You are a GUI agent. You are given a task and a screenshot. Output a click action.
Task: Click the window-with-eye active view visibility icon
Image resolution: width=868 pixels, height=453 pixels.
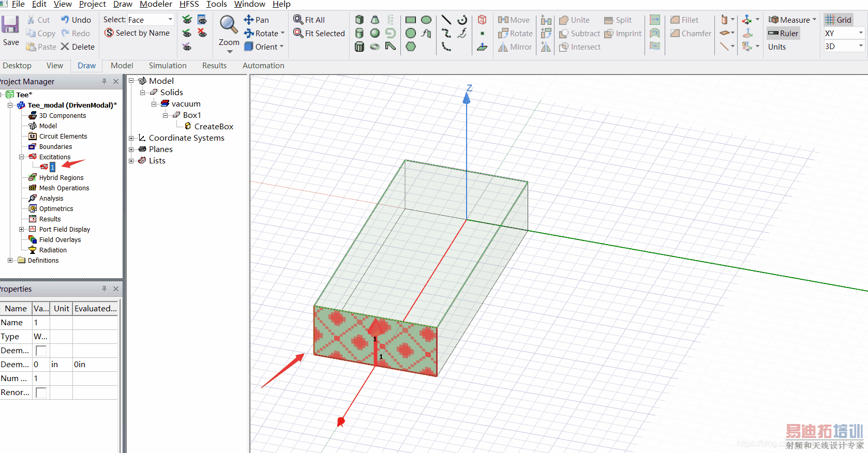(202, 20)
